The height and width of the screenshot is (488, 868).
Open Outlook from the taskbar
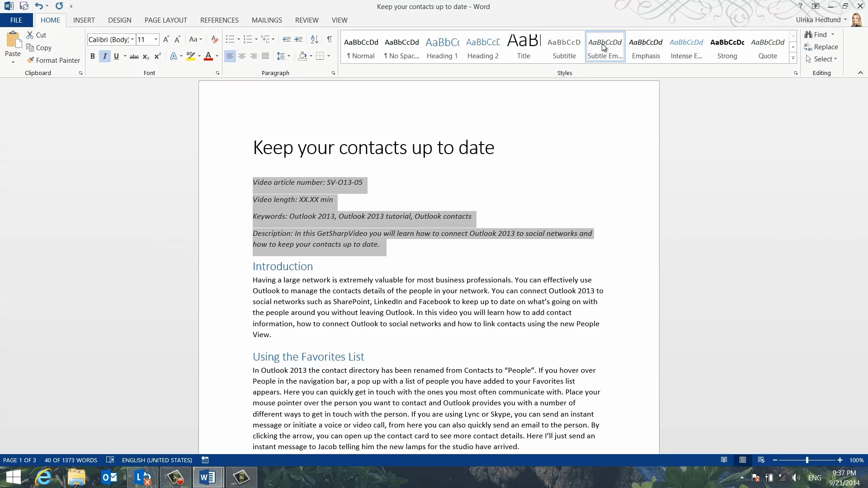pyautogui.click(x=109, y=477)
